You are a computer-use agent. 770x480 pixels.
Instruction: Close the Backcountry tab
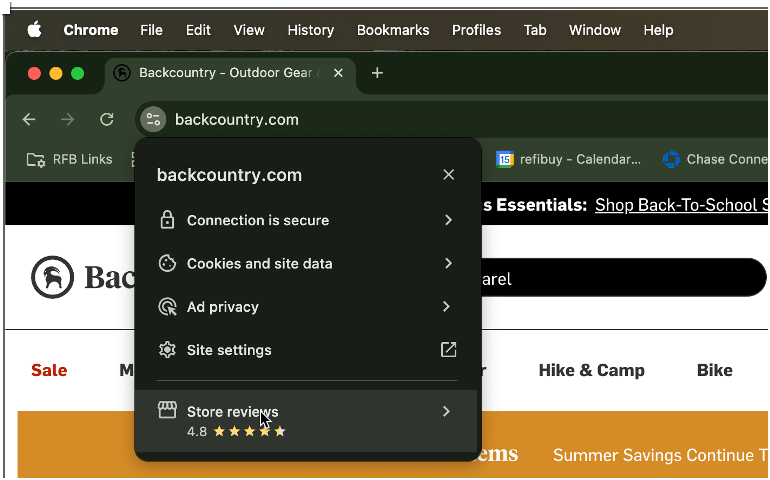tap(338, 73)
